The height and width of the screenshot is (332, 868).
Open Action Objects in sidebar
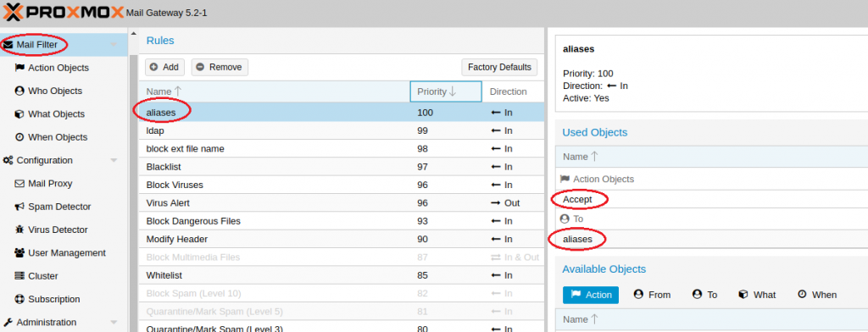(x=58, y=68)
